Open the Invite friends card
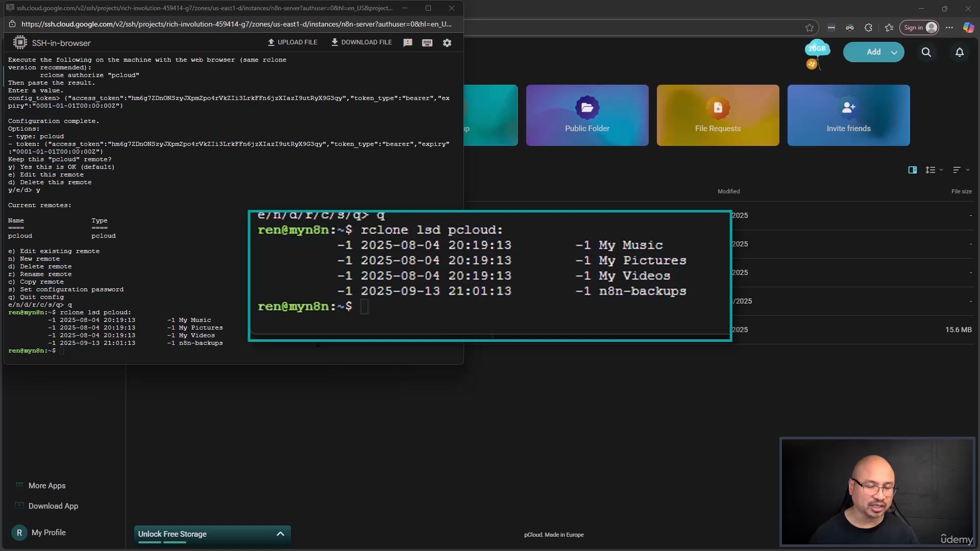Viewport: 980px width, 551px height. tap(848, 115)
